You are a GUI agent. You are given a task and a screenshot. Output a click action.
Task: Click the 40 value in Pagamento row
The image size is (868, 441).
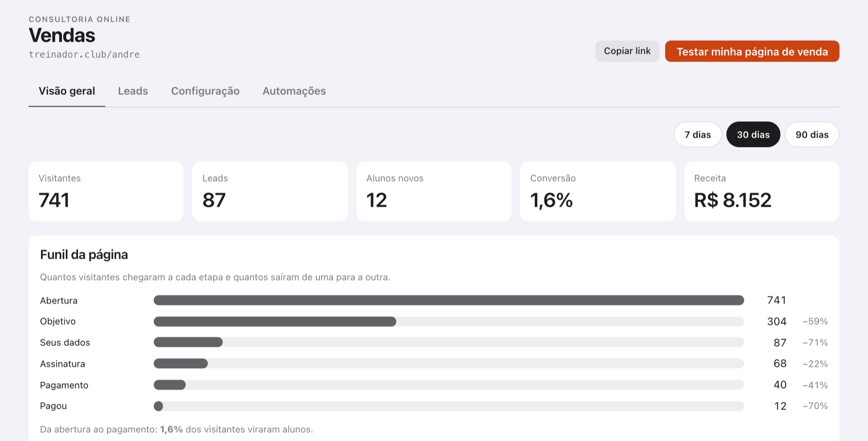[780, 385]
